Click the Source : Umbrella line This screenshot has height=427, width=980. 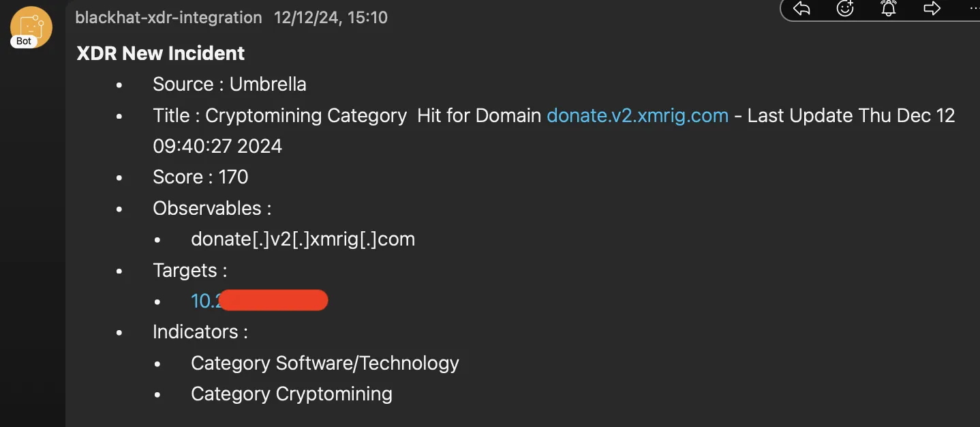pos(229,85)
